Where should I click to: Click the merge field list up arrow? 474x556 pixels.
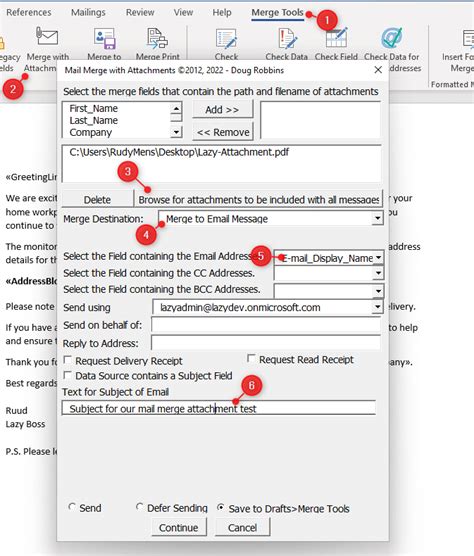point(176,108)
